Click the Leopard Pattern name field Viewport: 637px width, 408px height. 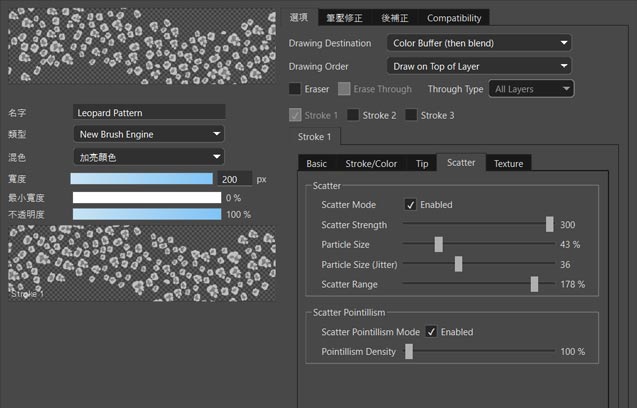tap(148, 112)
